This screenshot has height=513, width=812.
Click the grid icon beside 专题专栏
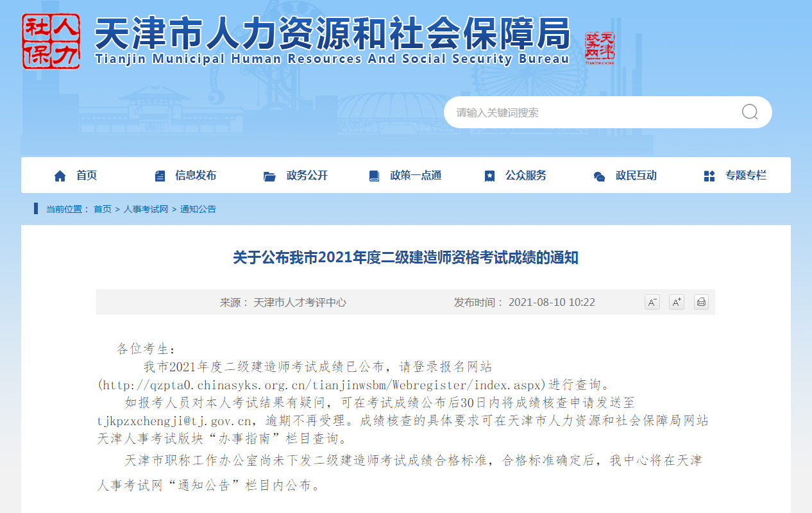[x=709, y=176]
